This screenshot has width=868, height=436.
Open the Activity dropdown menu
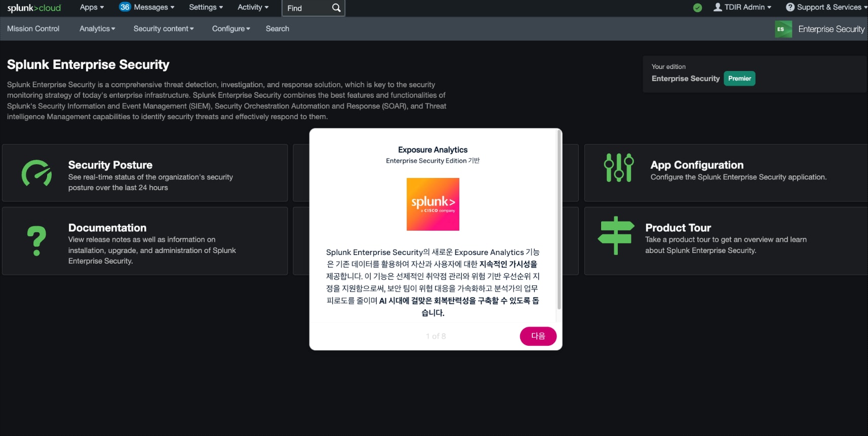pos(253,7)
